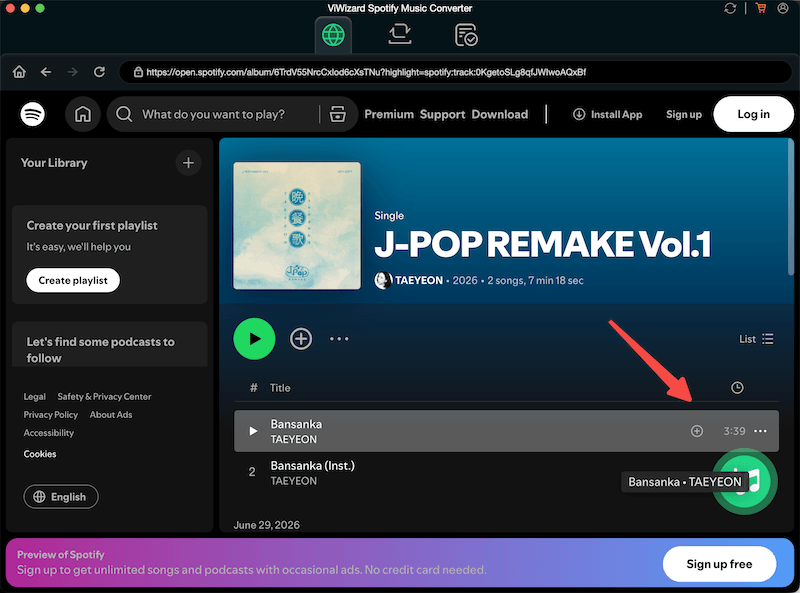
Task: Open the TAEYEON artist link in album header
Action: 419,280
